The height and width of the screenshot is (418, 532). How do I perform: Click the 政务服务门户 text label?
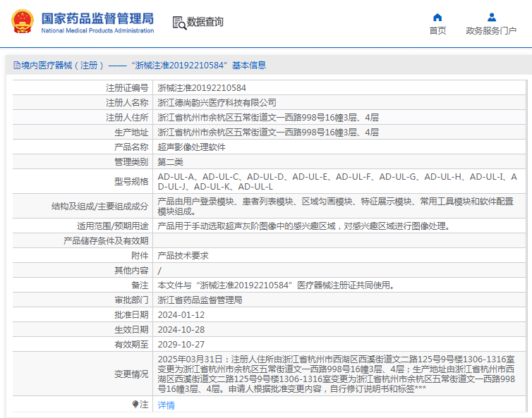(x=491, y=31)
